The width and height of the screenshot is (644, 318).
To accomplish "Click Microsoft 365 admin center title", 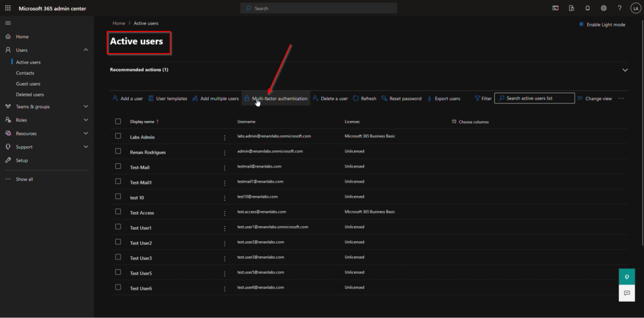I will click(x=52, y=8).
